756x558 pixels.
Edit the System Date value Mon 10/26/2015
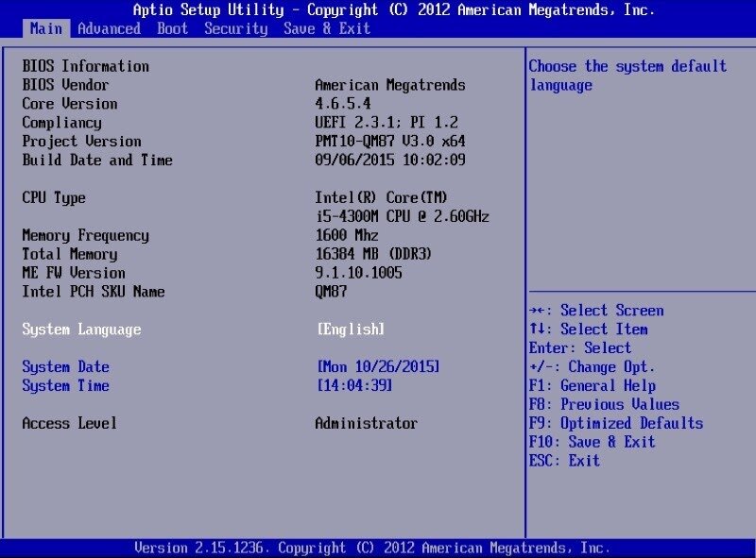coord(378,367)
